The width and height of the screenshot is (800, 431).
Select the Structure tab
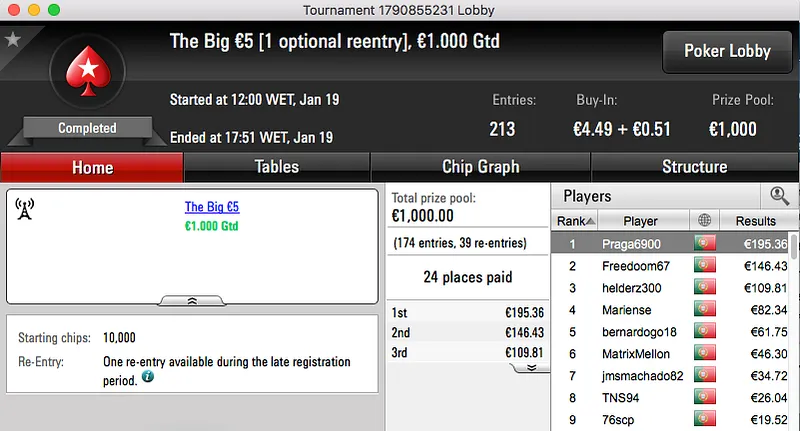coord(694,167)
